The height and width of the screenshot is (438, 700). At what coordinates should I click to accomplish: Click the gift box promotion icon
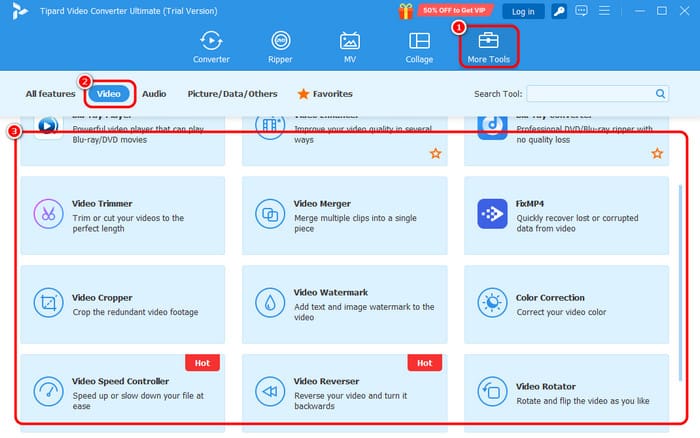[405, 11]
